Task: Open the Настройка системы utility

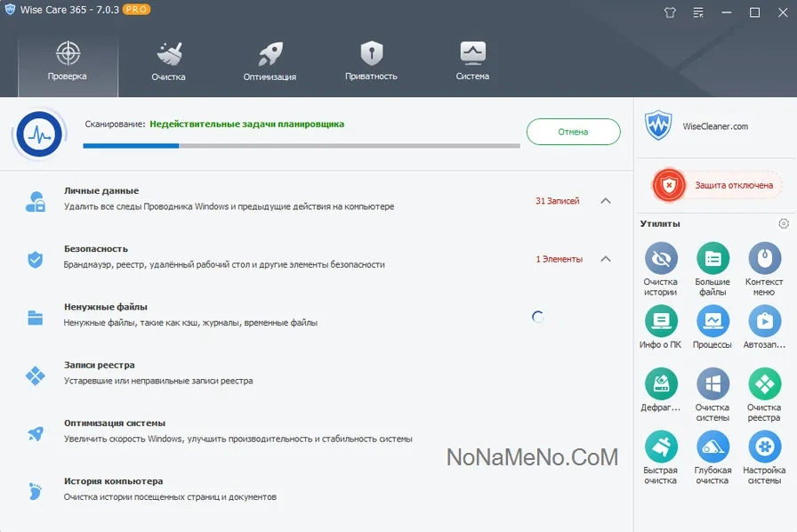Action: click(x=764, y=447)
